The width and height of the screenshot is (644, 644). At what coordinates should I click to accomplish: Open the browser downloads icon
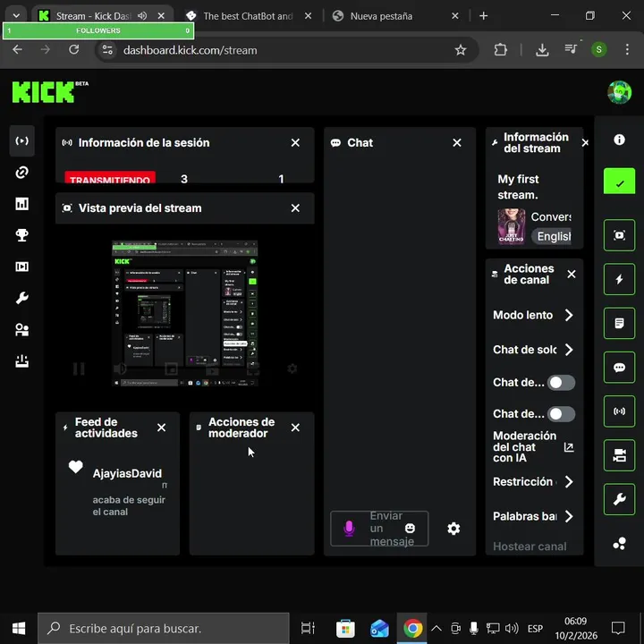pyautogui.click(x=542, y=50)
